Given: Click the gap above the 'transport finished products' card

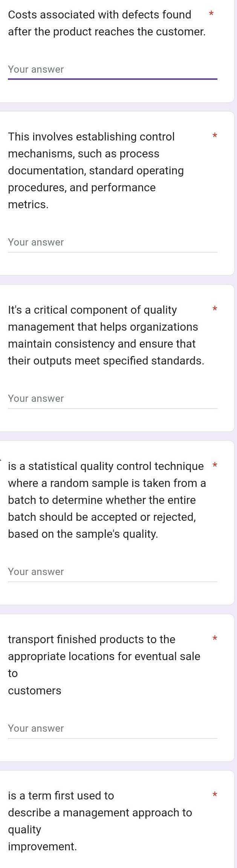Looking at the screenshot, I should tap(117, 610).
